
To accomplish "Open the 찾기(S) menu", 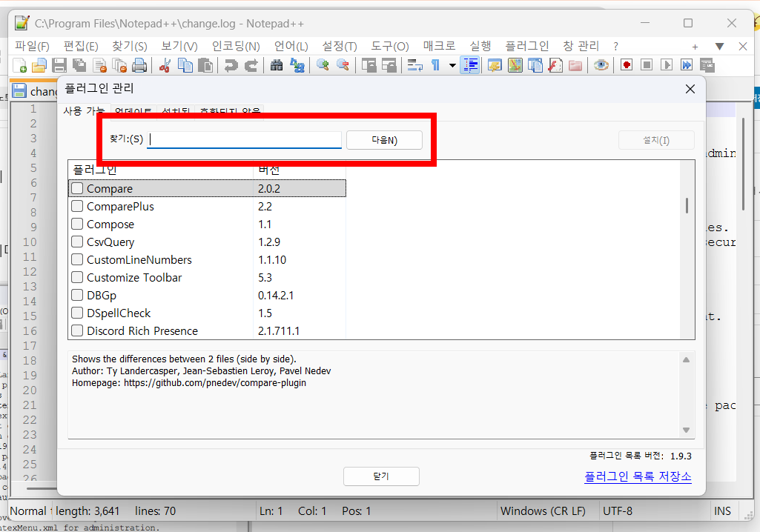I will click(x=130, y=46).
